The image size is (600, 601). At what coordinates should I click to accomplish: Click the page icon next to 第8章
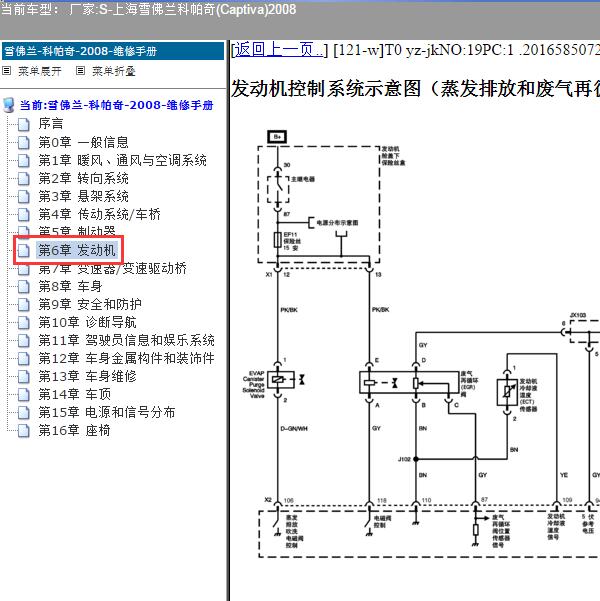(24, 287)
